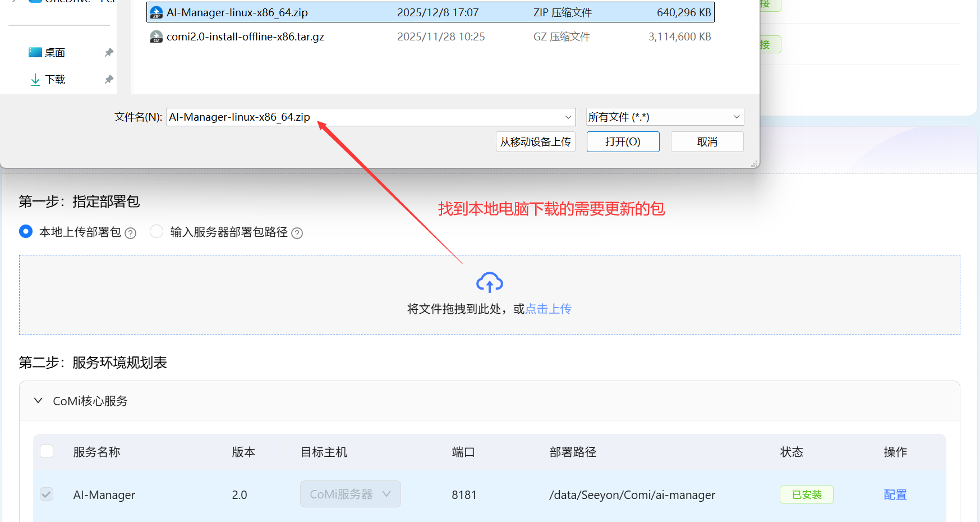Click the 端口 column header
980x522 pixels.
[463, 452]
